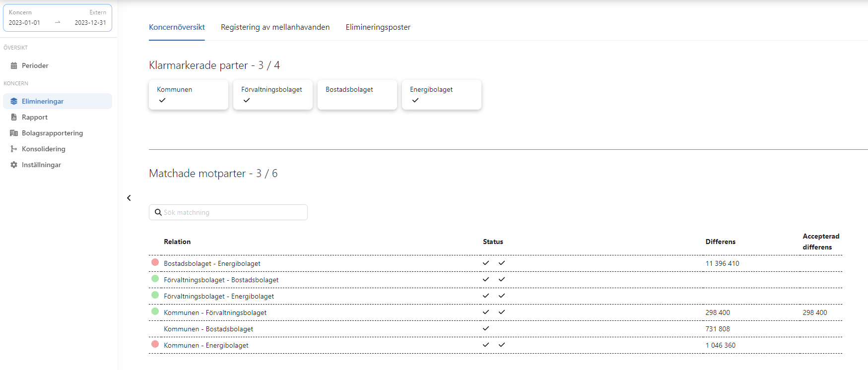Focus the Sök matchning search field
Image resolution: width=868 pixels, height=370 pixels.
[x=233, y=212]
